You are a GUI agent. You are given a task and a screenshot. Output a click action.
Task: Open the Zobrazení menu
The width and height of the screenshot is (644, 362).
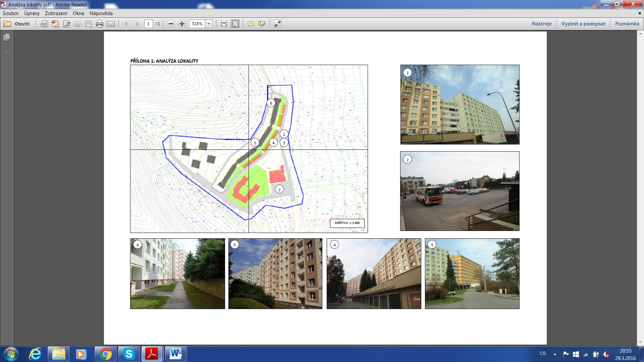click(x=56, y=13)
